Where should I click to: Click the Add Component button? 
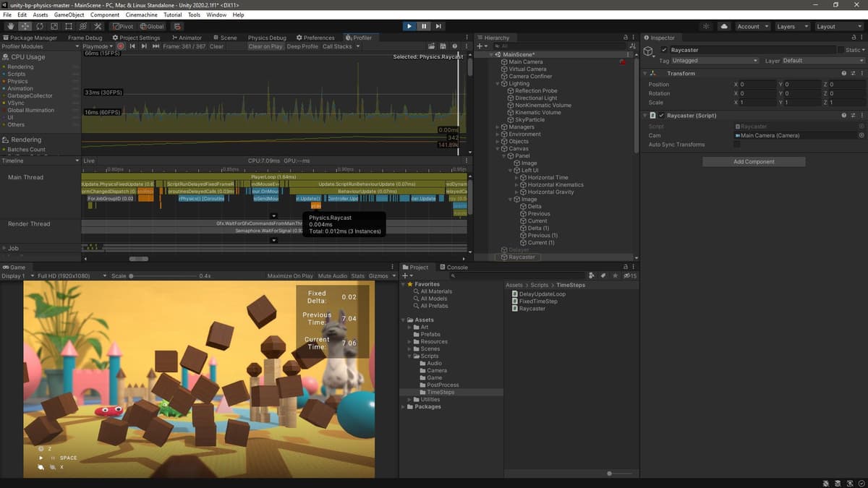(x=753, y=161)
